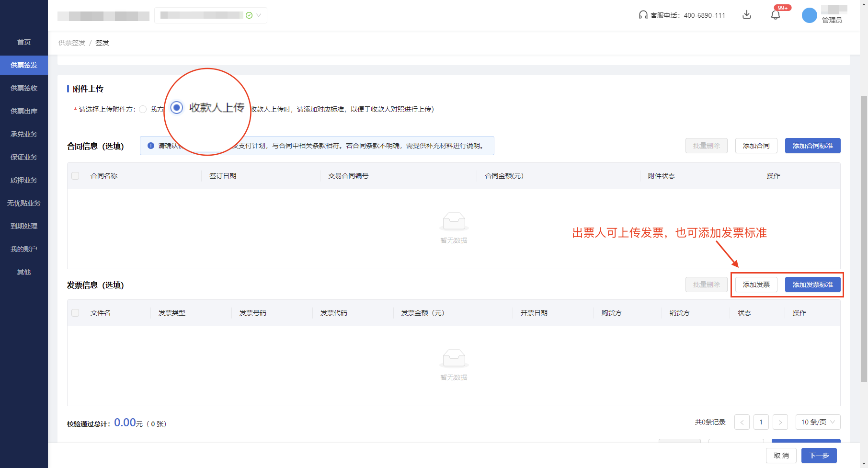868x468 pixels.
Task: Open the 10条/页 page size dropdown
Action: click(x=818, y=422)
